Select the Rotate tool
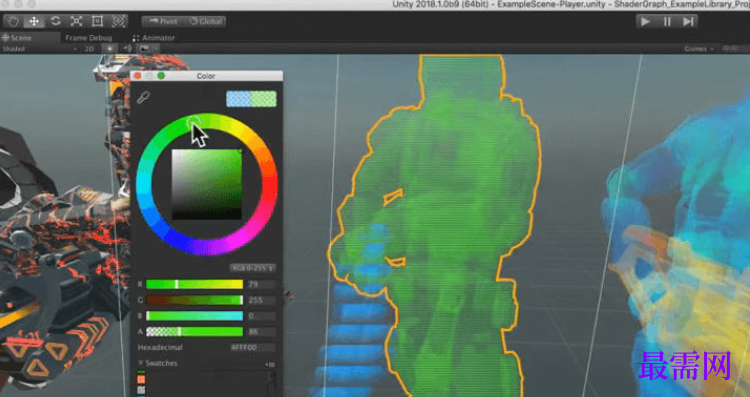The height and width of the screenshot is (397, 750). pyautogui.click(x=55, y=22)
